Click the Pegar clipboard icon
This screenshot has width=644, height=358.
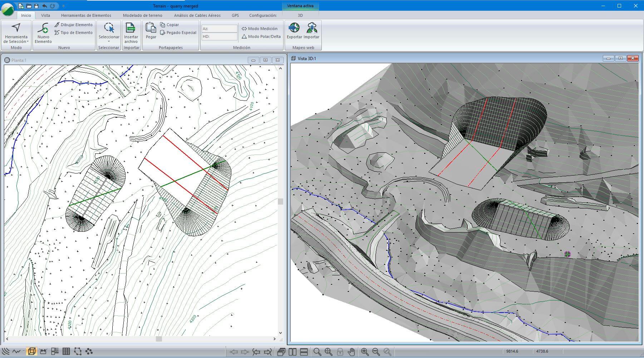click(151, 29)
